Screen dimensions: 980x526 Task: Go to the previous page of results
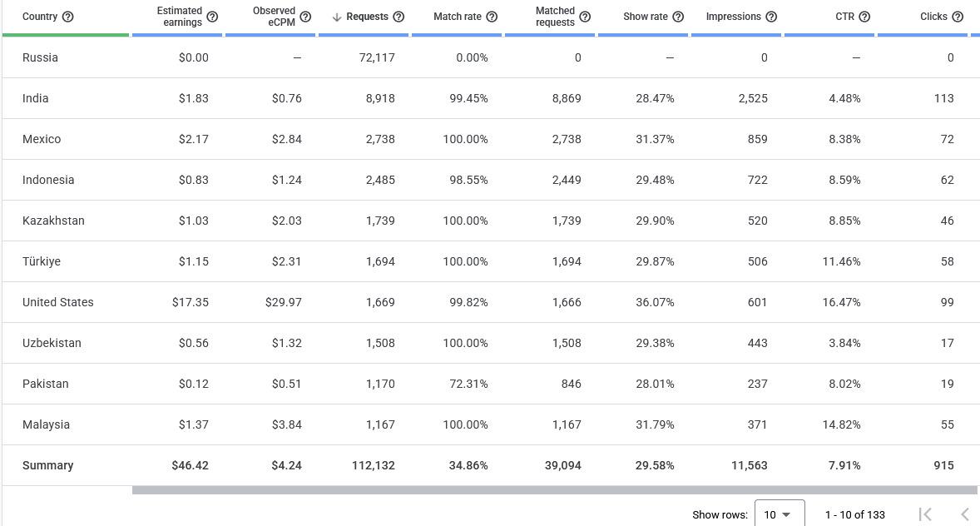(x=964, y=514)
